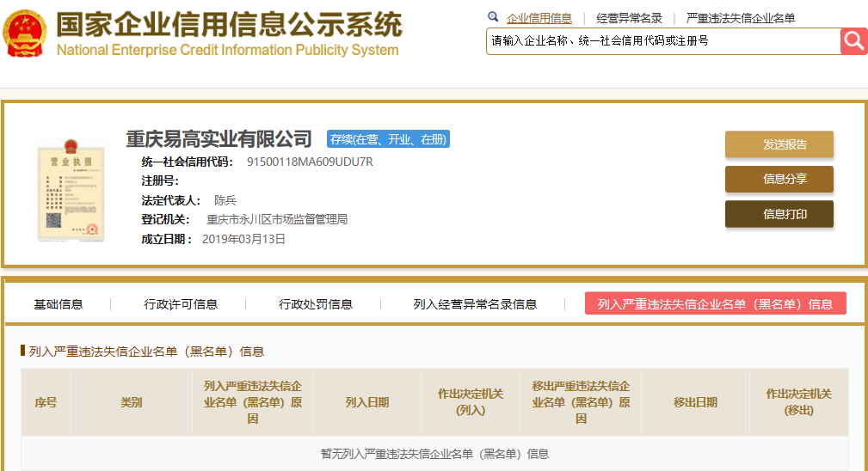The width and height of the screenshot is (868, 471).
Task: Click the red search magnifier button
Action: pyautogui.click(x=853, y=41)
